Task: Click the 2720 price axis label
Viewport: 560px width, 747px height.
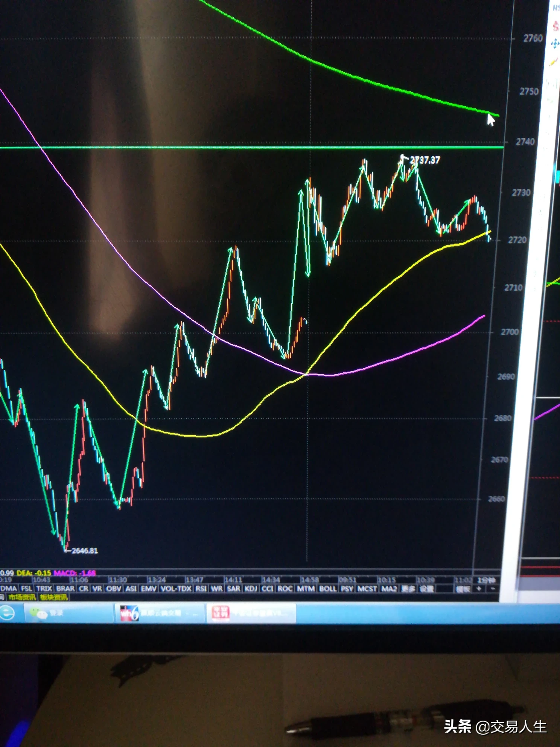Action: [x=517, y=240]
